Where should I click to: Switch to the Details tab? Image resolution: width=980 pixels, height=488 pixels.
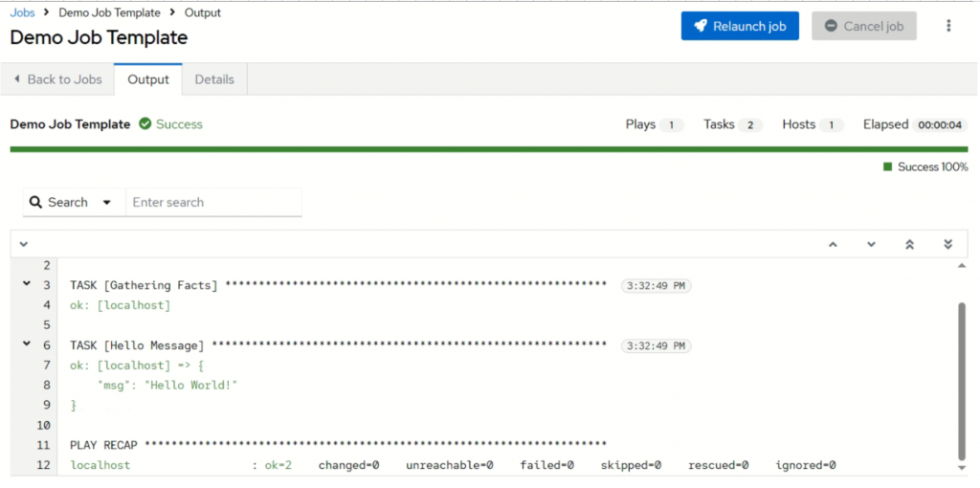214,79
